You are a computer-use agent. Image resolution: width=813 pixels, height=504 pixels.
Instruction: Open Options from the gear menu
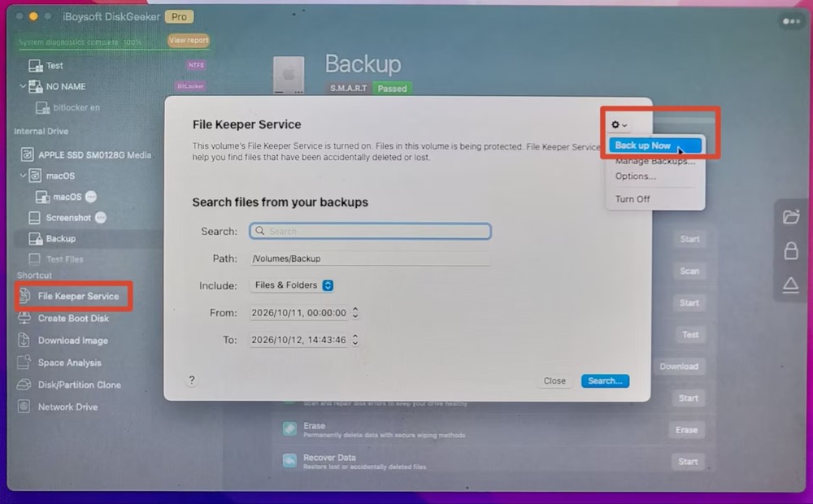(635, 176)
